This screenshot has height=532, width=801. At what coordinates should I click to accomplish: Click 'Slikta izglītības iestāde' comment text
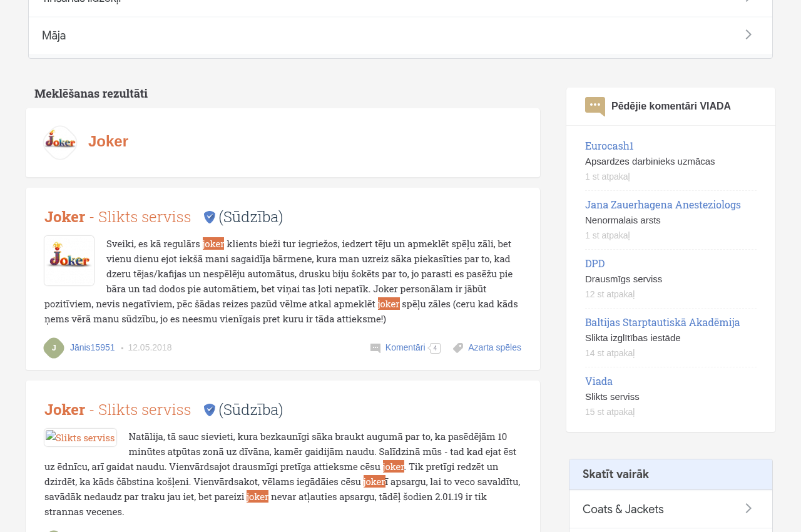(x=633, y=338)
